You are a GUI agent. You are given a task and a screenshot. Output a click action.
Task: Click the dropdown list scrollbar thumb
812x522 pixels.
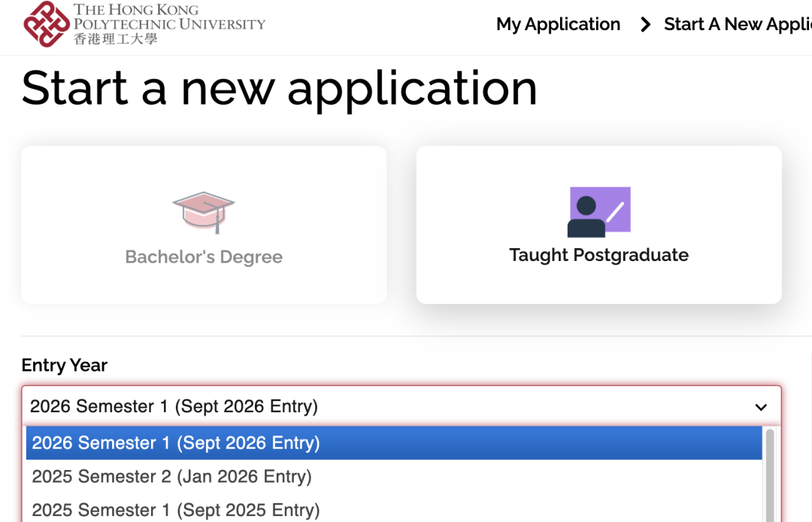pos(770,475)
